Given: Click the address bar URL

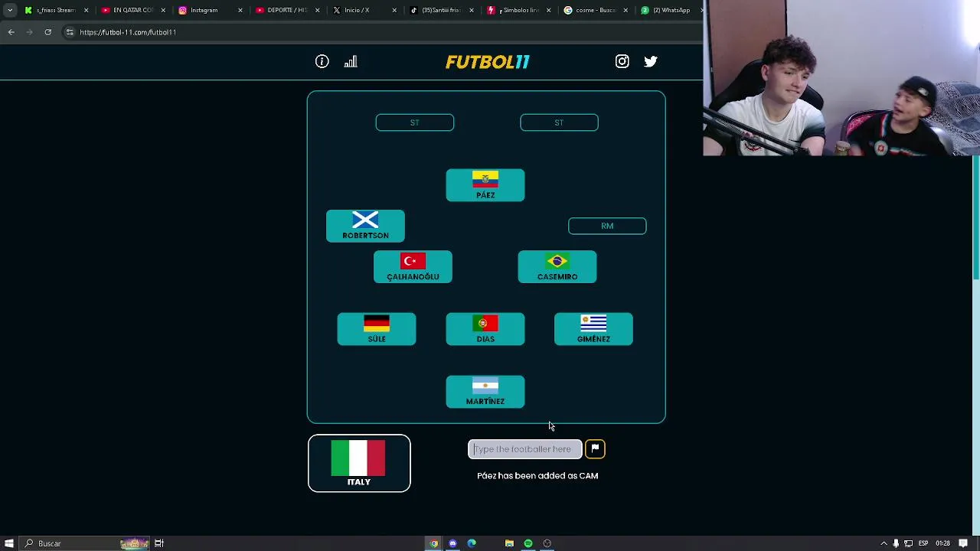Looking at the screenshot, I should [128, 32].
